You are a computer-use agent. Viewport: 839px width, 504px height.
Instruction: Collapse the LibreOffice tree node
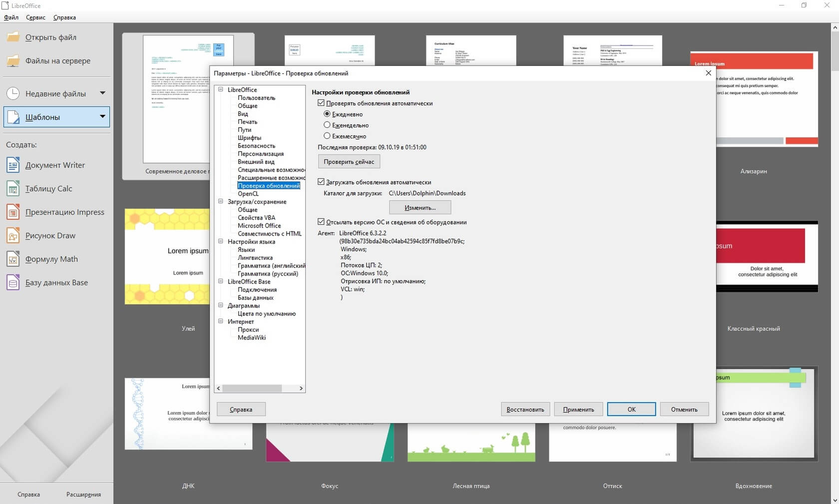pos(221,90)
